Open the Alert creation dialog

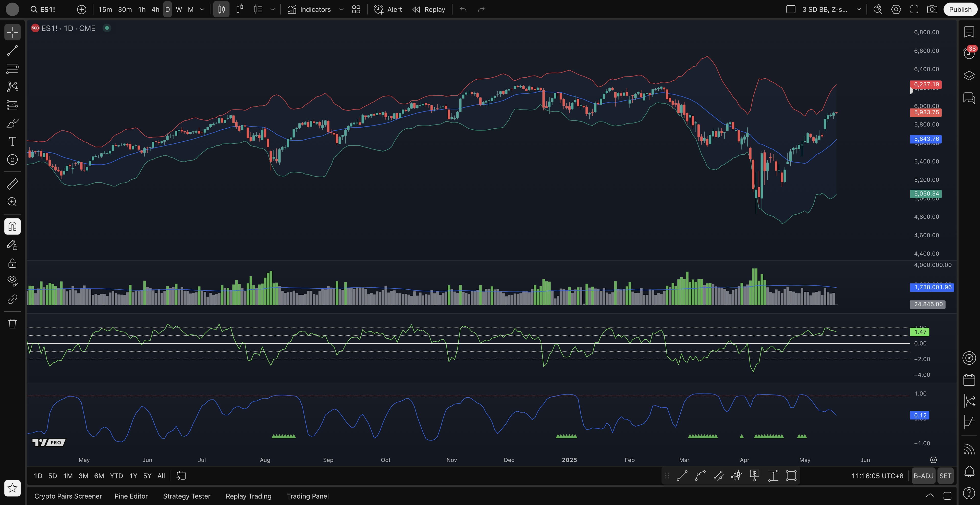coord(388,9)
